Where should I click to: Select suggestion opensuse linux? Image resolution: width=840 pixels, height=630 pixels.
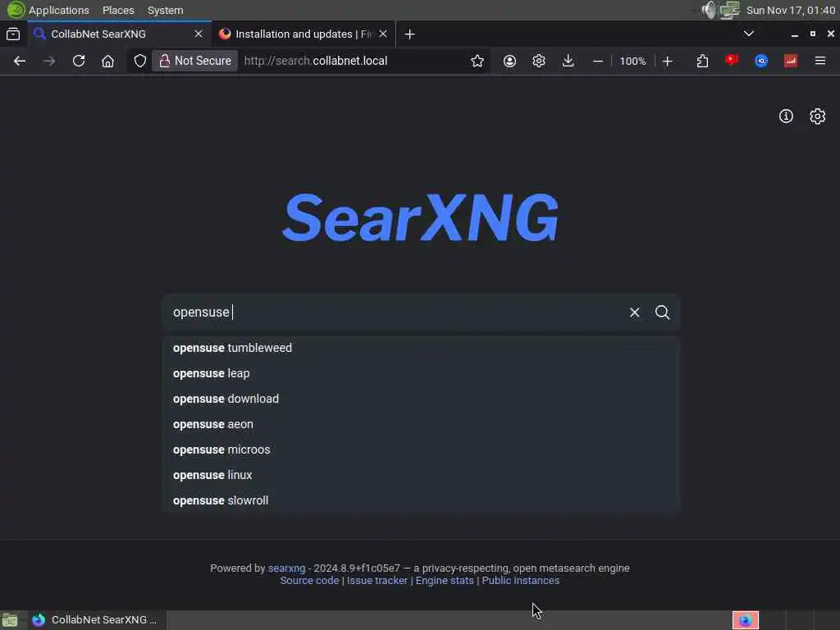pos(421,475)
